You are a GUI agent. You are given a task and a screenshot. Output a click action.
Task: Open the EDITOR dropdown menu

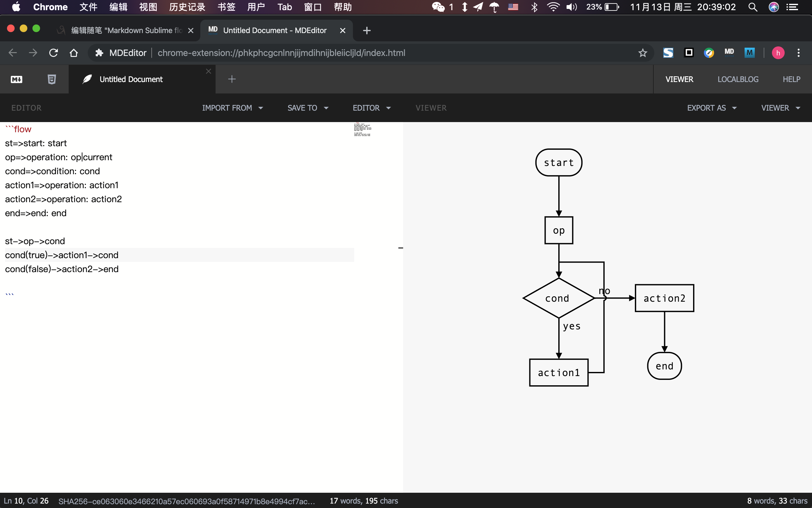371,108
